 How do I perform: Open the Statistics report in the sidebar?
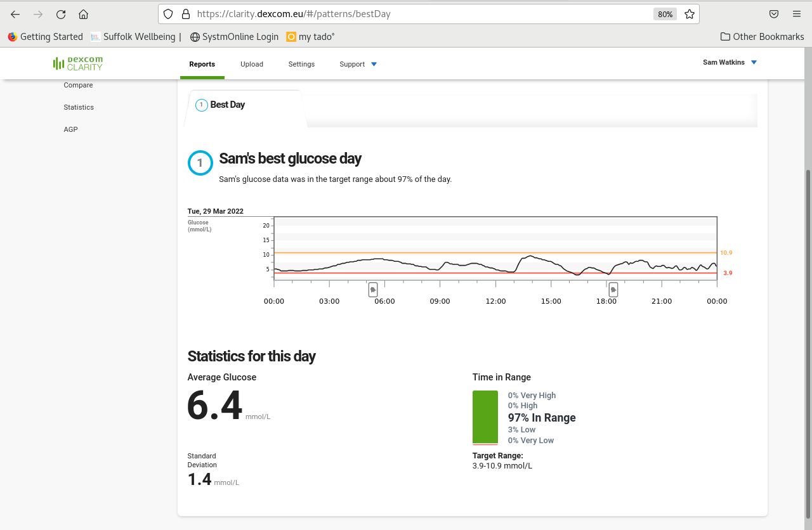tap(79, 107)
